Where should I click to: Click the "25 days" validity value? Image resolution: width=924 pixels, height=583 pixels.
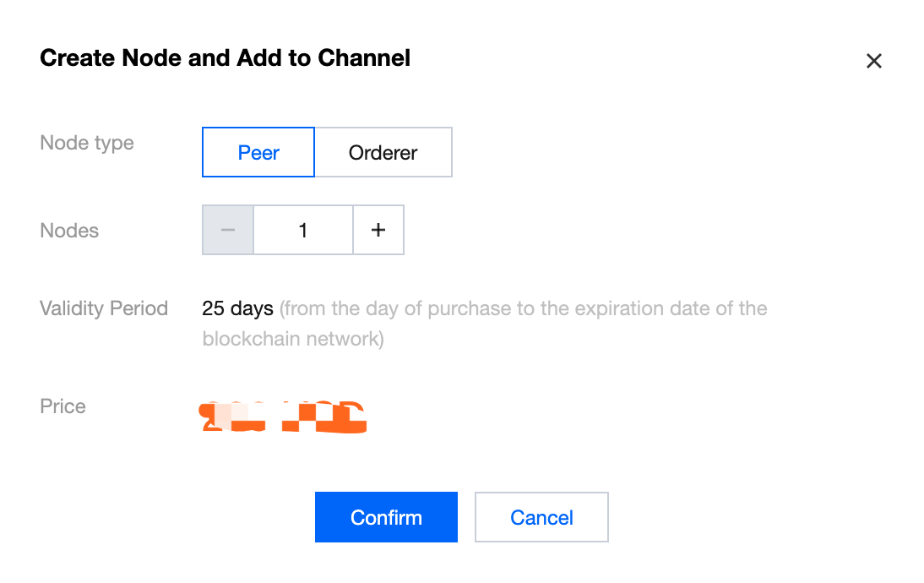click(237, 308)
